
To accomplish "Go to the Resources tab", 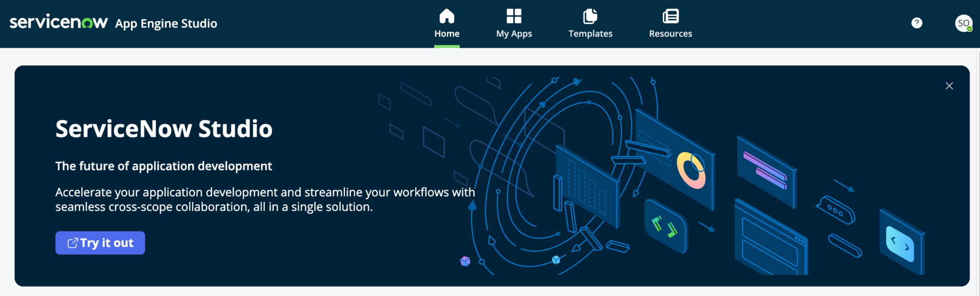I will click(671, 24).
